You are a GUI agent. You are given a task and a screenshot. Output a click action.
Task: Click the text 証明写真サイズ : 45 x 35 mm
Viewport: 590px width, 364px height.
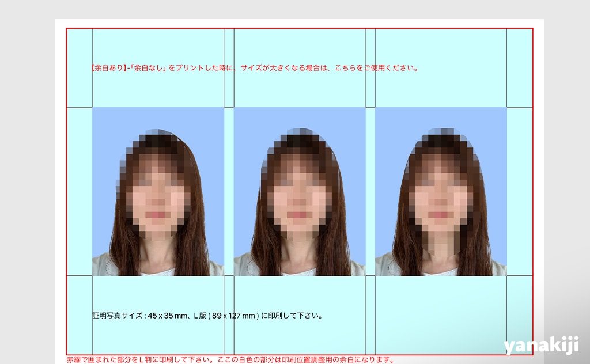(207, 316)
